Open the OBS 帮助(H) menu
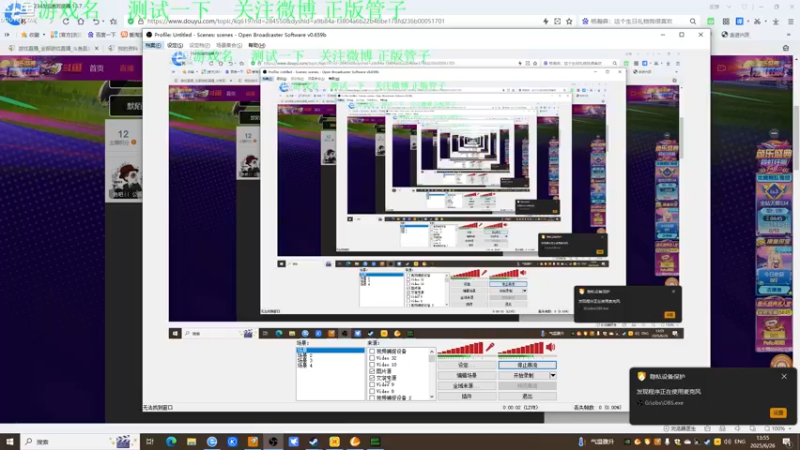Viewport: 800px width, 450px height. click(257, 45)
